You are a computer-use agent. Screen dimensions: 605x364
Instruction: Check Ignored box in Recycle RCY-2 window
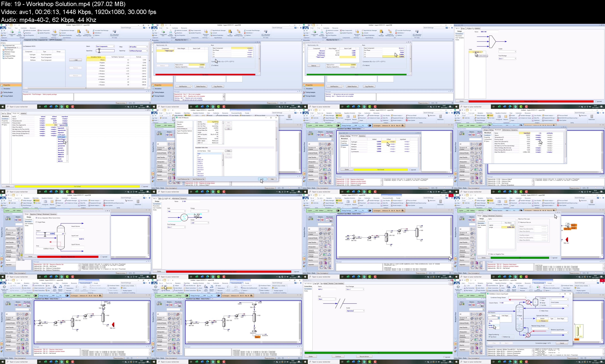click(x=444, y=357)
